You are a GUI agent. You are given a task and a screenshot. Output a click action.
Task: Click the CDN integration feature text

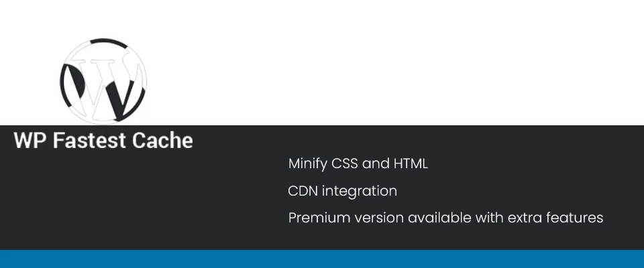(x=342, y=191)
